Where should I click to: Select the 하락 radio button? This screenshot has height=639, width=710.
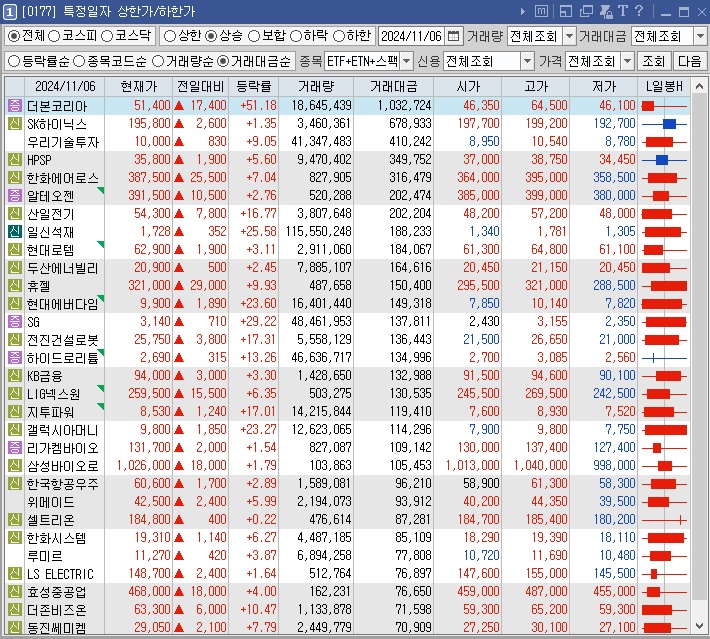(296, 36)
